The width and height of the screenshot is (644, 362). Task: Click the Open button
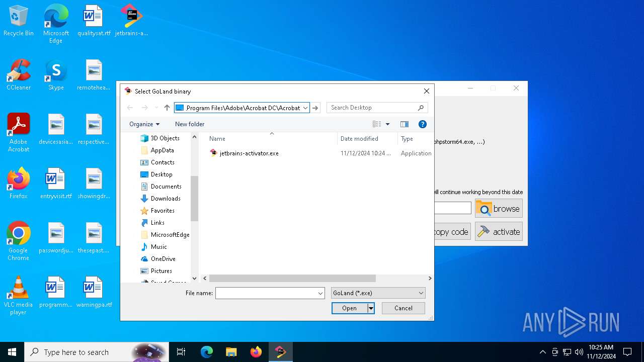(350, 308)
